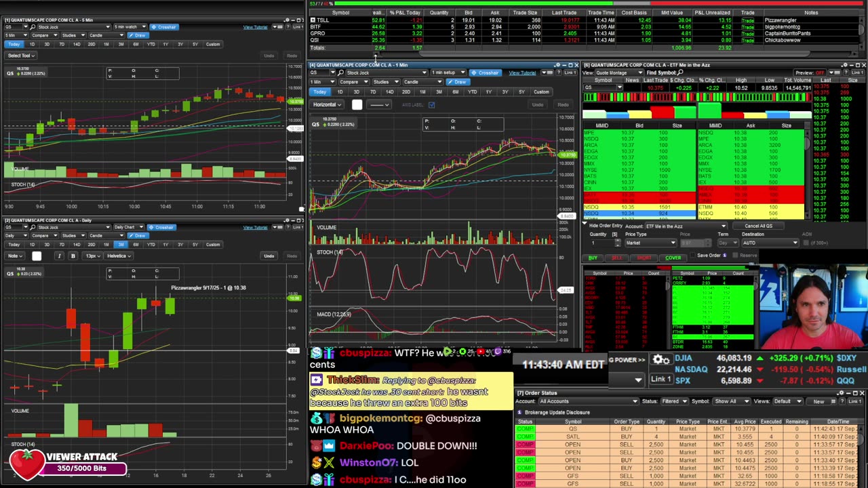868x488 pixels.
Task: Click the Link 1 icon in 5 Min chart
Action: [299, 27]
